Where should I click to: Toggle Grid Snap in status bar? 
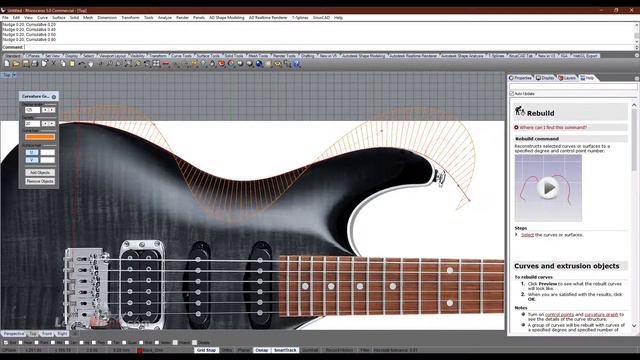pos(206,350)
